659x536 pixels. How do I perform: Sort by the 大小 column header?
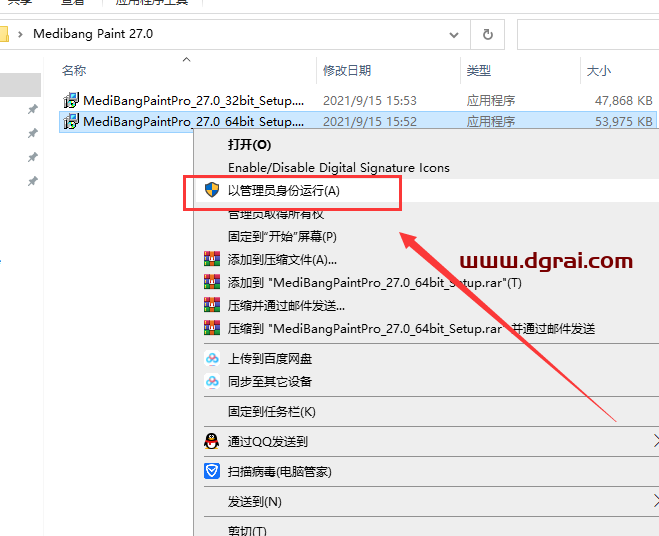[598, 70]
